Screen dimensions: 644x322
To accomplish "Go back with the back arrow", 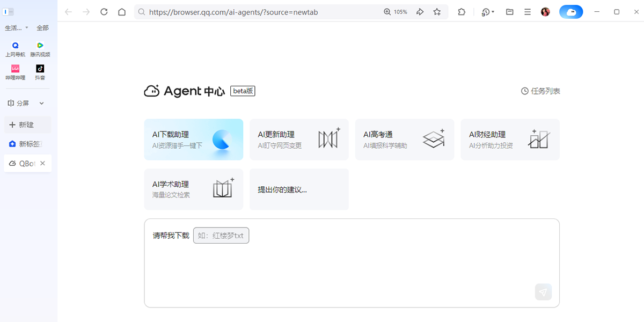I will coord(69,12).
